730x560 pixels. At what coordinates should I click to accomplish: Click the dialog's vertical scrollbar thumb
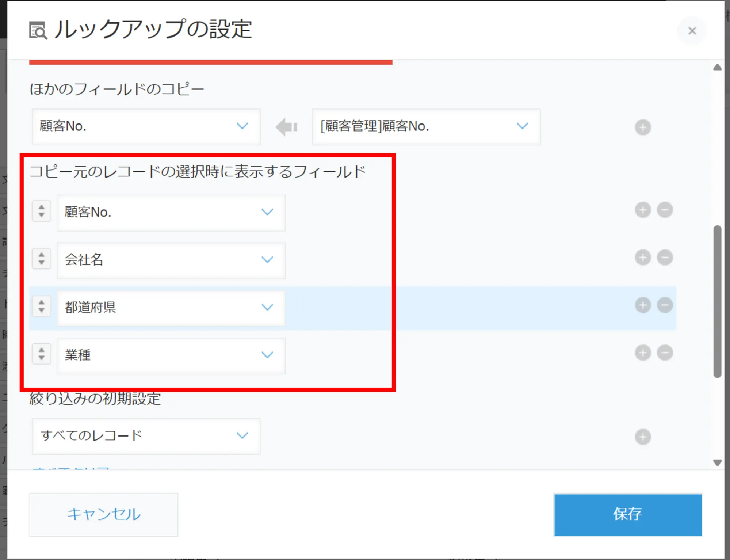coord(717,301)
